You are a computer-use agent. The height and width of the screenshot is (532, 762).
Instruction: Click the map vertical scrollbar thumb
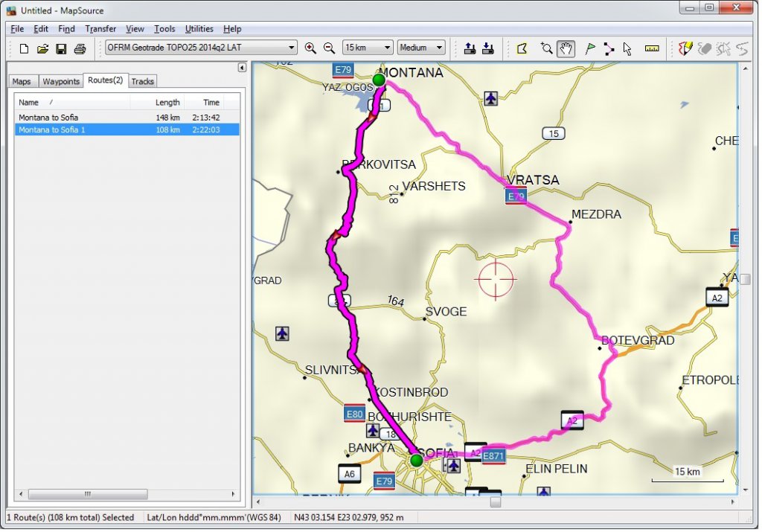[746, 279]
